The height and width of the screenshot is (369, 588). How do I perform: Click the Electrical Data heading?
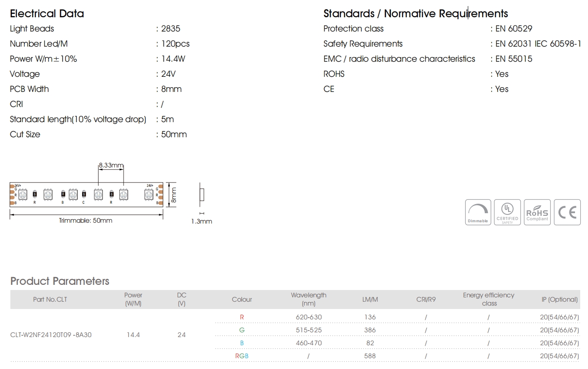pyautogui.click(x=47, y=13)
